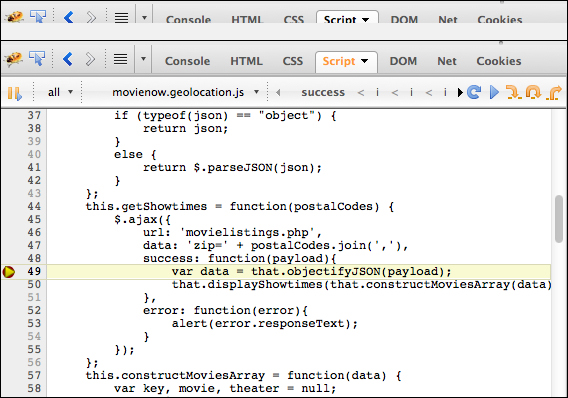Image resolution: width=568 pixels, height=398 pixels.
Task: Switch to the full DOM tab
Action: click(403, 61)
